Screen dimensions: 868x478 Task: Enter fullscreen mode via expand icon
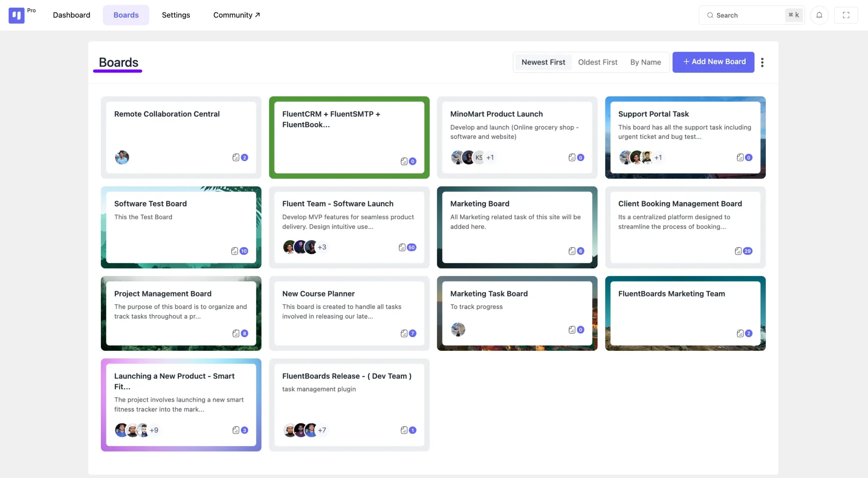[846, 15]
